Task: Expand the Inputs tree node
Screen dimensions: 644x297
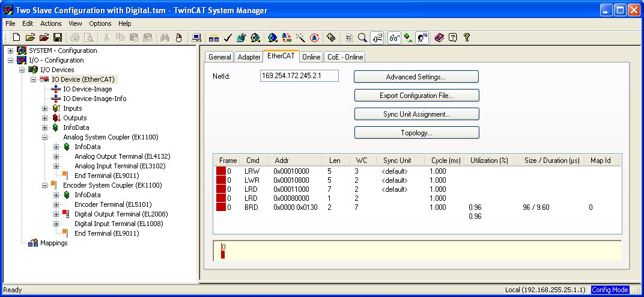Action: click(x=45, y=108)
